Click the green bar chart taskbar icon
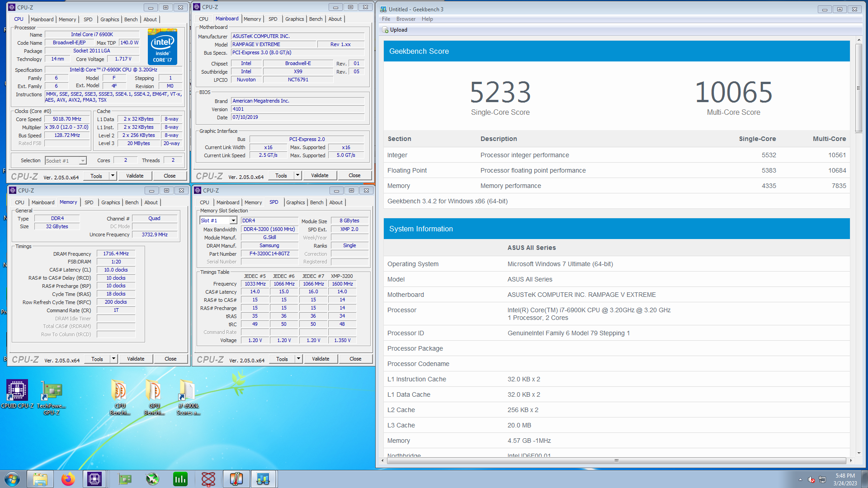 tap(180, 479)
